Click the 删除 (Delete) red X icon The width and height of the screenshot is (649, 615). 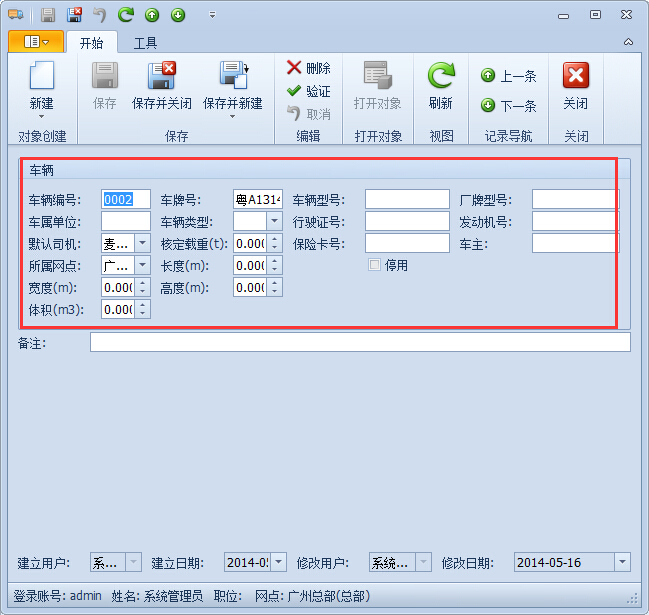click(x=294, y=68)
